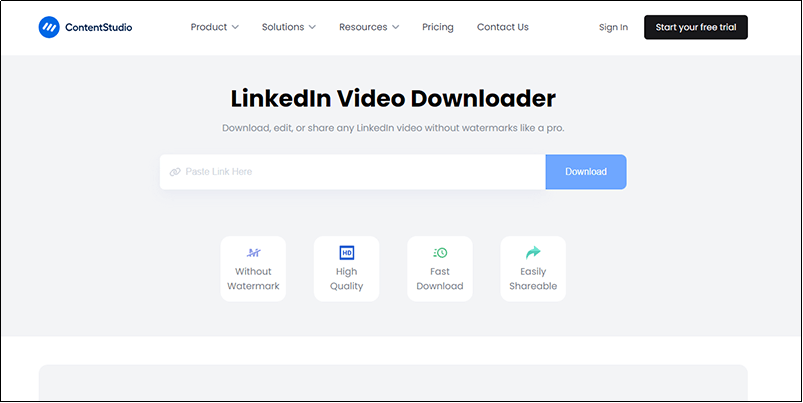Click the High Quality label text
The image size is (803, 403).
coord(347,279)
